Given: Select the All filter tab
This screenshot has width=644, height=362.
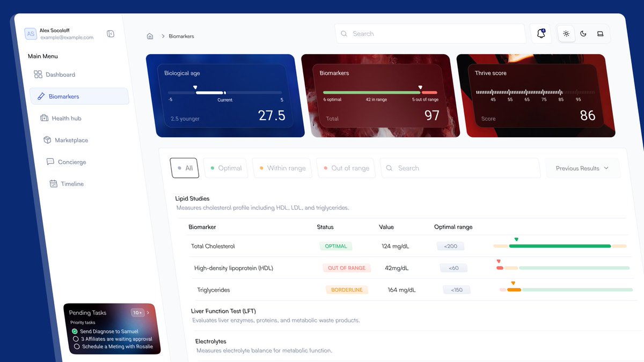Looking at the screenshot, I should point(185,168).
